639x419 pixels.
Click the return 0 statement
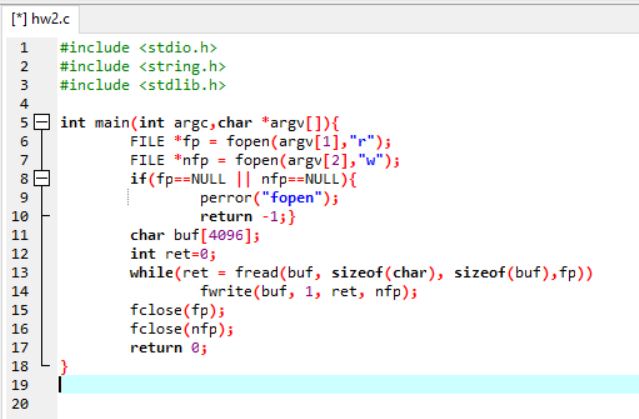pyautogui.click(x=169, y=348)
